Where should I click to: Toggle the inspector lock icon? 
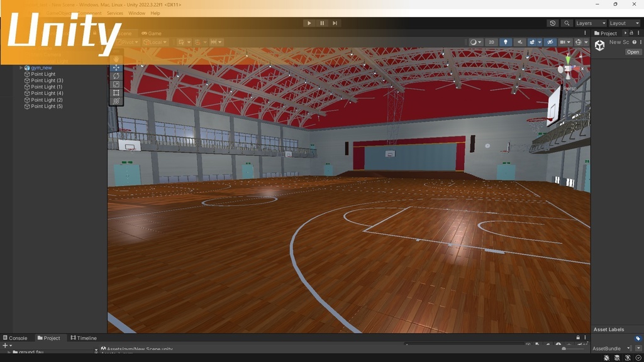[x=631, y=33]
